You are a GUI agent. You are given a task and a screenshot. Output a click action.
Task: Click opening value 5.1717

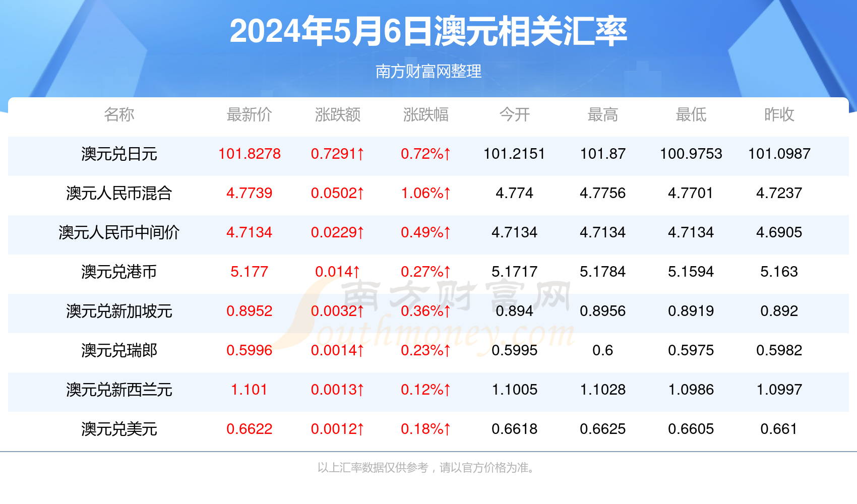pyautogui.click(x=514, y=272)
